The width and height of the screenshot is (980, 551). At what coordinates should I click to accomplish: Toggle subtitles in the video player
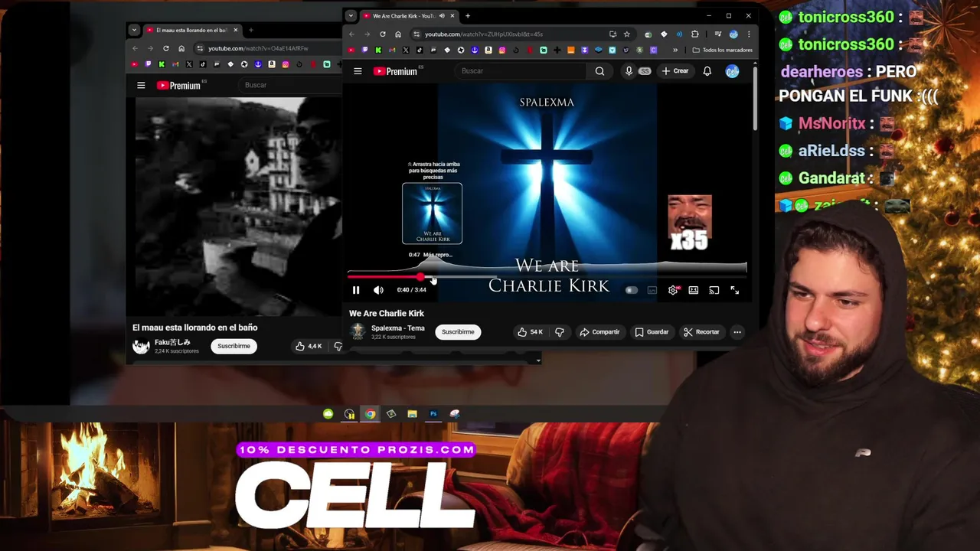click(652, 290)
